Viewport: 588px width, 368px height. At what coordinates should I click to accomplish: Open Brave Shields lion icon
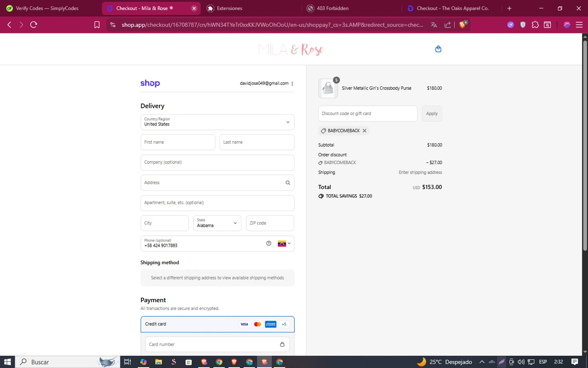point(463,24)
